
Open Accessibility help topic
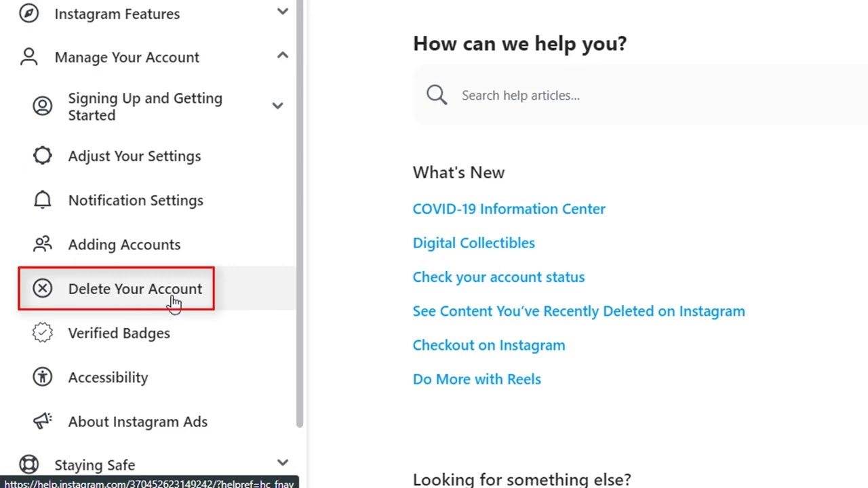tap(108, 378)
